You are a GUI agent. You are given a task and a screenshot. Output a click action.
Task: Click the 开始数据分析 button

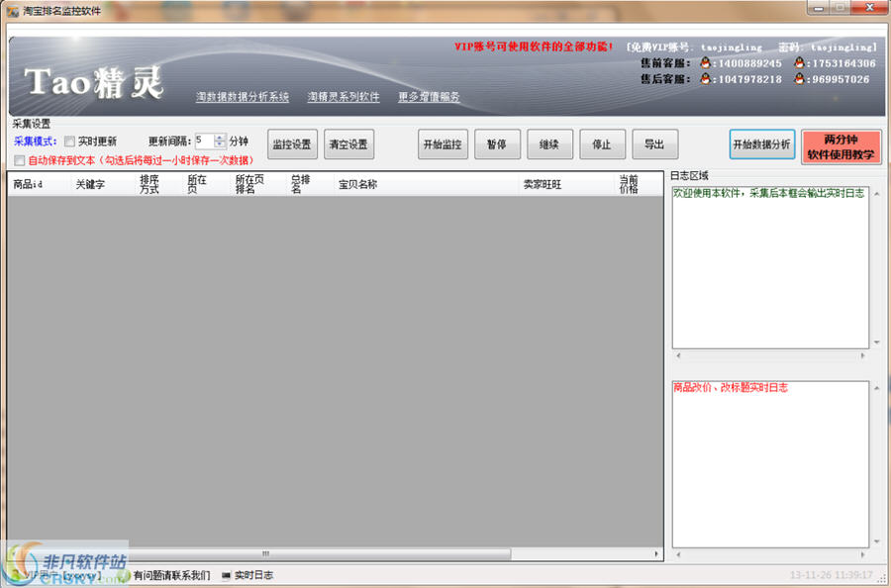coord(762,145)
